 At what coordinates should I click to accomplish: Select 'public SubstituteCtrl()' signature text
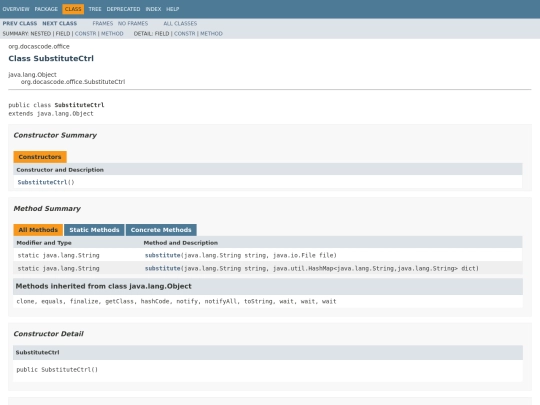57,370
